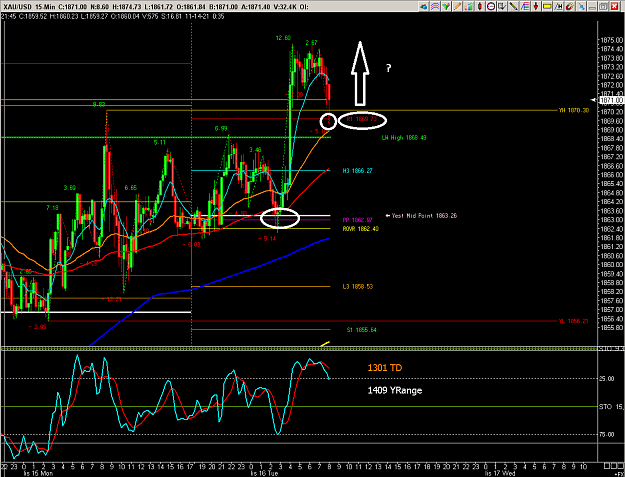Click the middle small square at bottom-right corner
This screenshot has height=477, width=625.
tap(613, 466)
